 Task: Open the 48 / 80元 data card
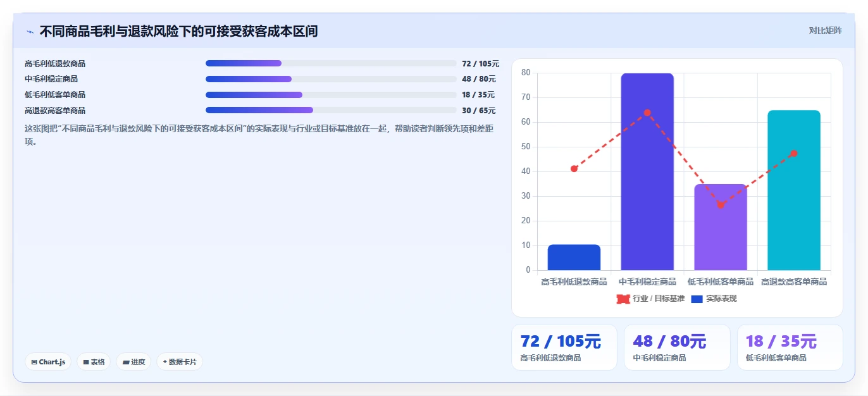coord(677,347)
